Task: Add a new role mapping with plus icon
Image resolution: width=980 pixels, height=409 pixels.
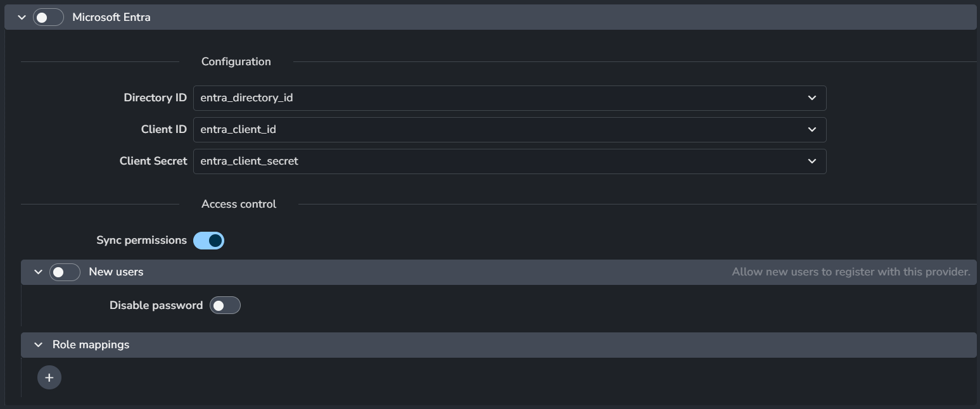Action: click(49, 378)
